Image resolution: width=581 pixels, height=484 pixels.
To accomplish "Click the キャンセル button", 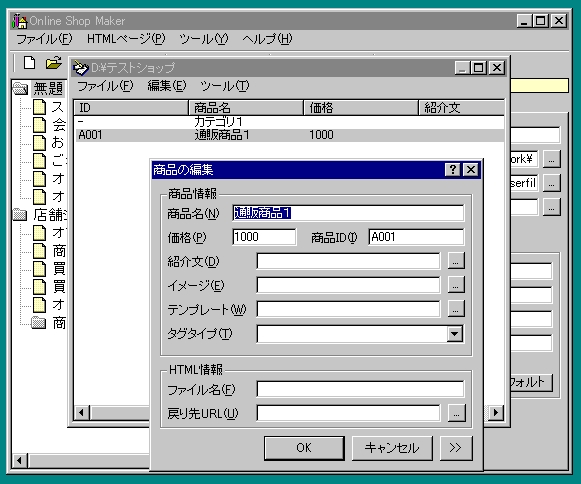I will (x=392, y=448).
